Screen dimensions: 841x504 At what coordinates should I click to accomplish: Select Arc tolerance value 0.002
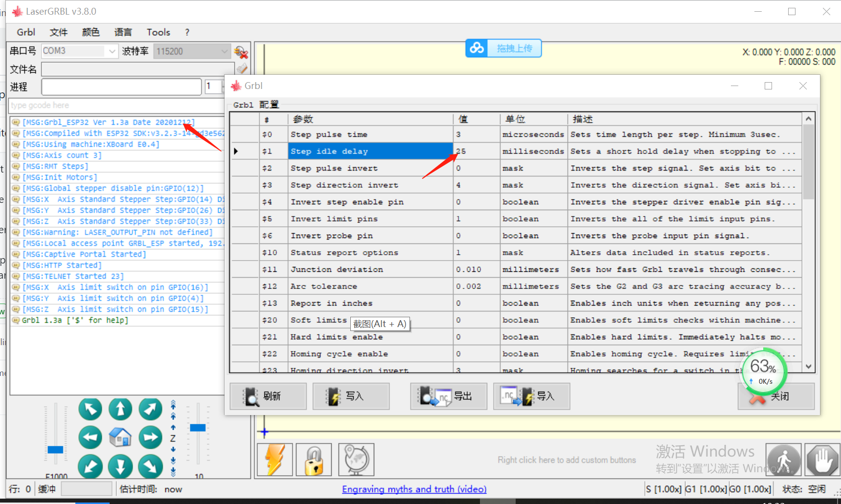tap(477, 286)
